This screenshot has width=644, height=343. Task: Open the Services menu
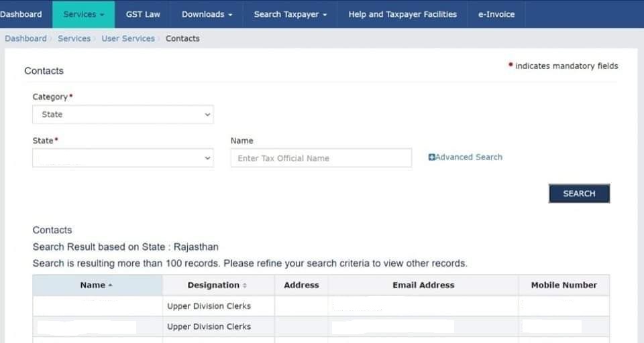click(83, 14)
